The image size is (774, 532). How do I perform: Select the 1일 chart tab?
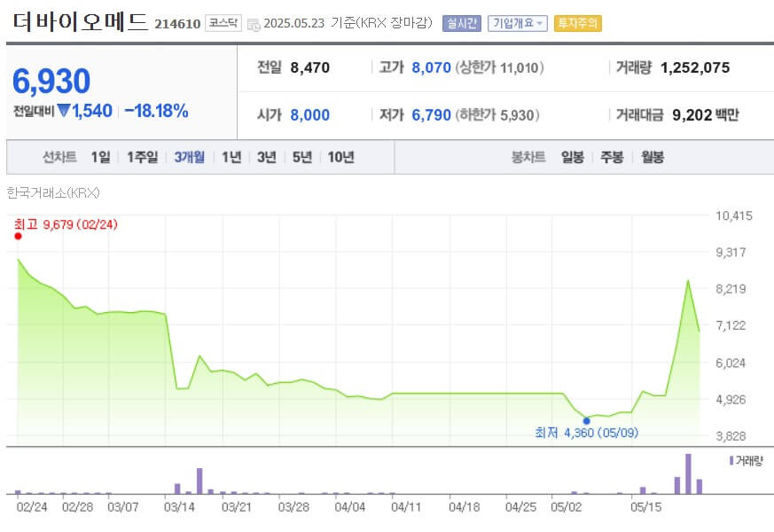[x=99, y=156]
